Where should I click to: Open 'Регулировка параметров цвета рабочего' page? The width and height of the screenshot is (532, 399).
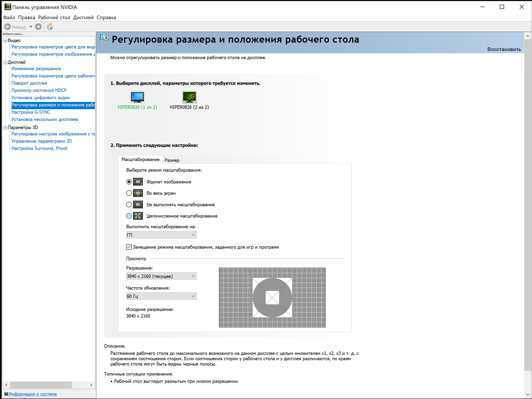tap(53, 76)
